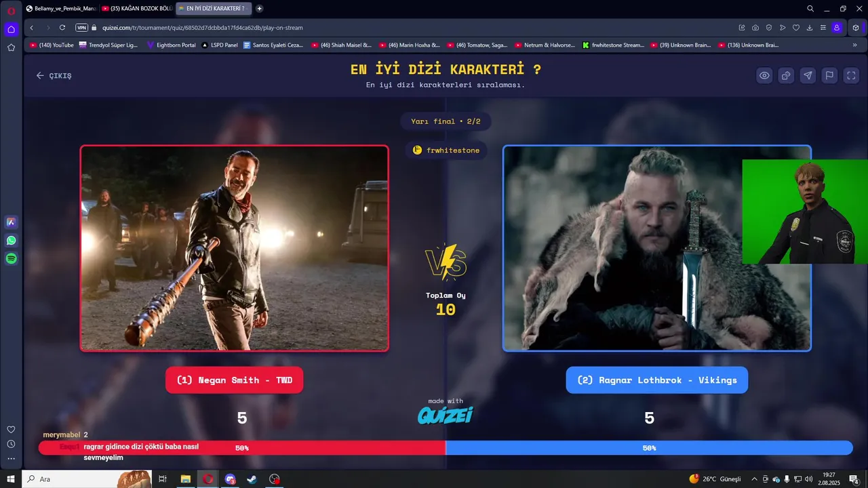Vote for (2) Ragnar Lothbrok - Vikings button

(656, 380)
